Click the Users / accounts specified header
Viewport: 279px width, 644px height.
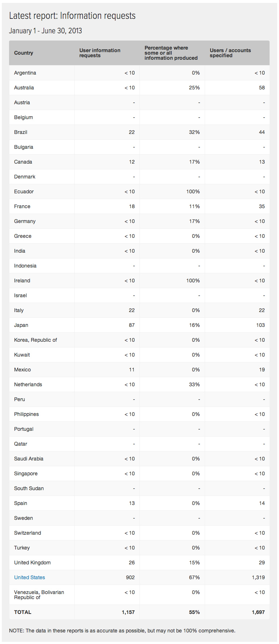click(230, 53)
